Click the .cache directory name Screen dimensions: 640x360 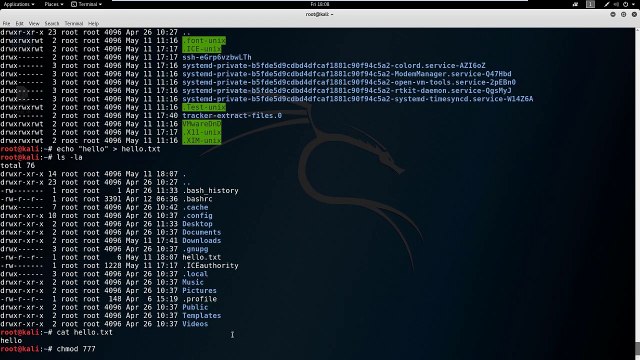[195, 207]
